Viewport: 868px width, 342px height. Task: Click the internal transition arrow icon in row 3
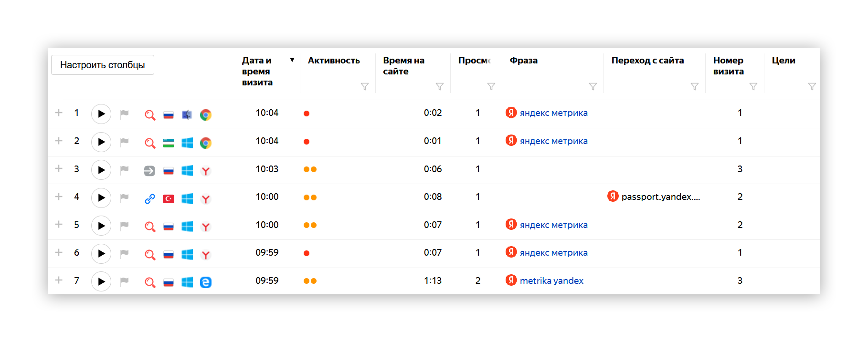pos(149,171)
